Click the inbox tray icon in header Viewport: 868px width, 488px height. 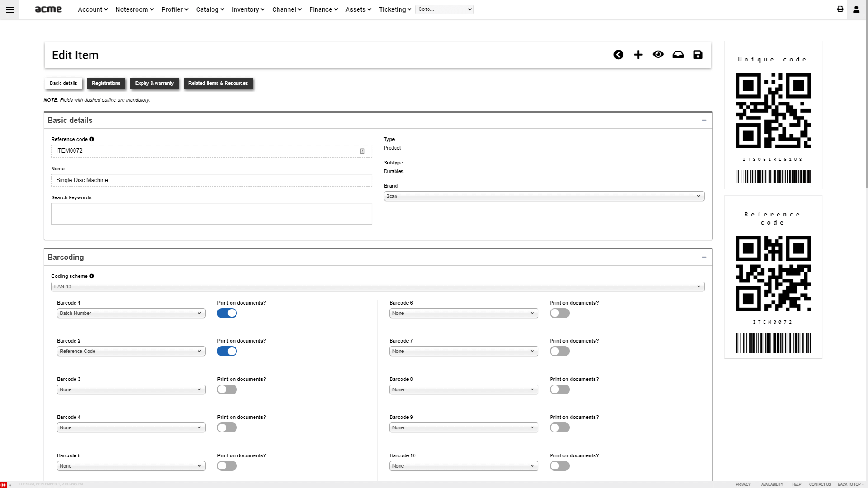[678, 55]
